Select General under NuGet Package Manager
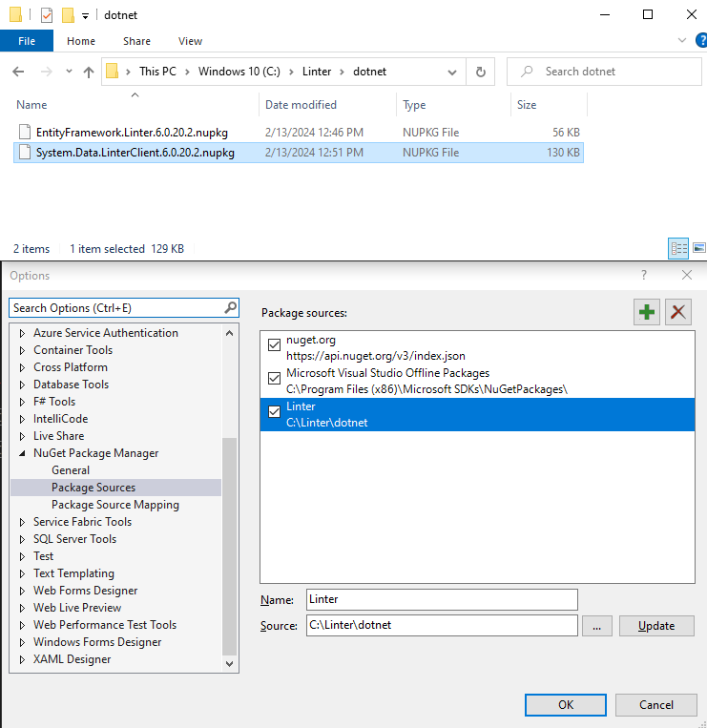The image size is (707, 728). point(71,469)
